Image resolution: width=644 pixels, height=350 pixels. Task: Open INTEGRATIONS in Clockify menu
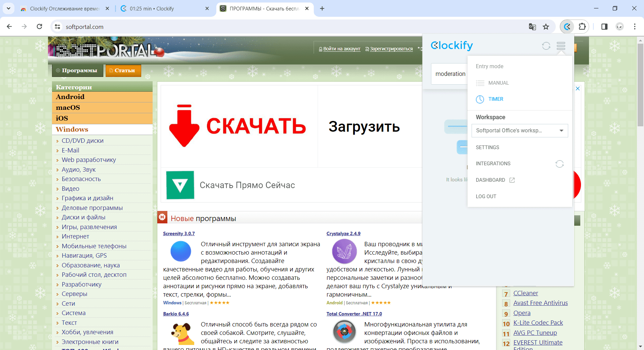(x=493, y=164)
